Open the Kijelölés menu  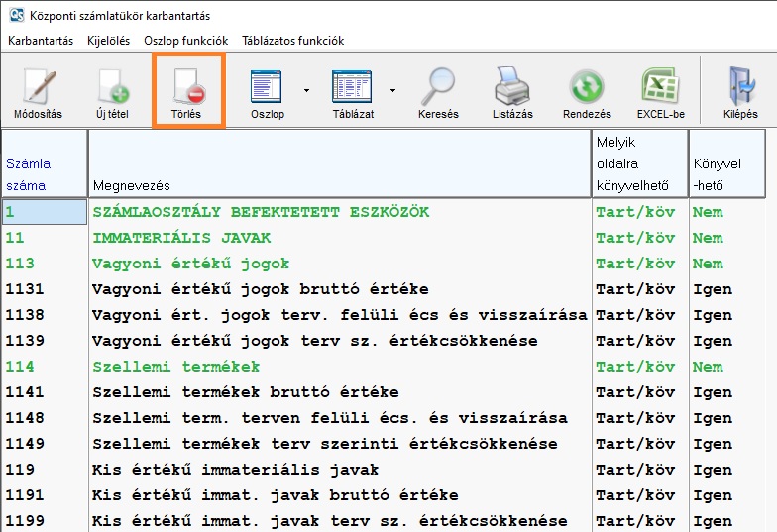coord(109,41)
